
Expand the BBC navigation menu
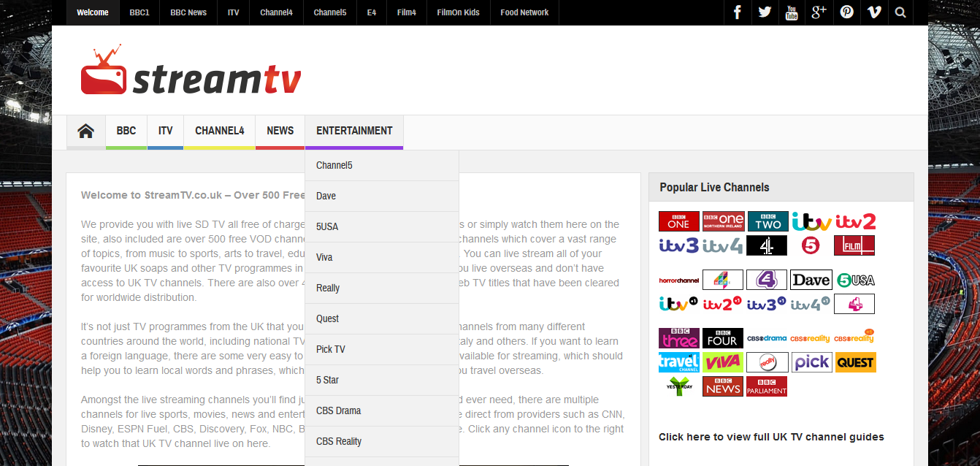[126, 131]
